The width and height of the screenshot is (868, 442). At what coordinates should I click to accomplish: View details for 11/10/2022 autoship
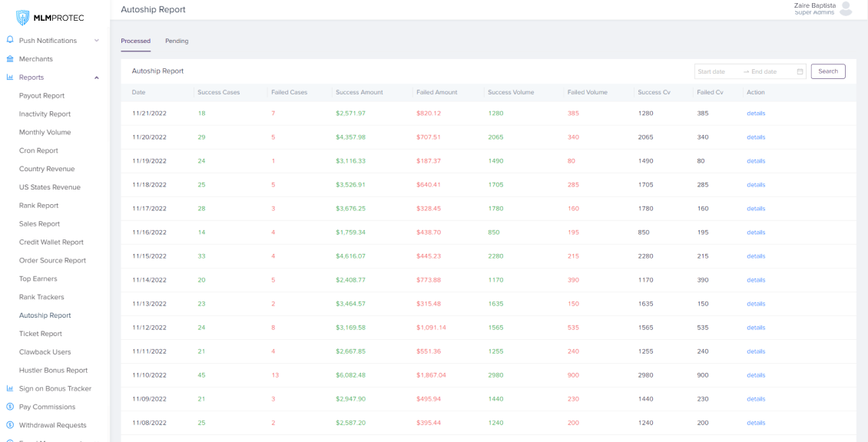(x=756, y=375)
